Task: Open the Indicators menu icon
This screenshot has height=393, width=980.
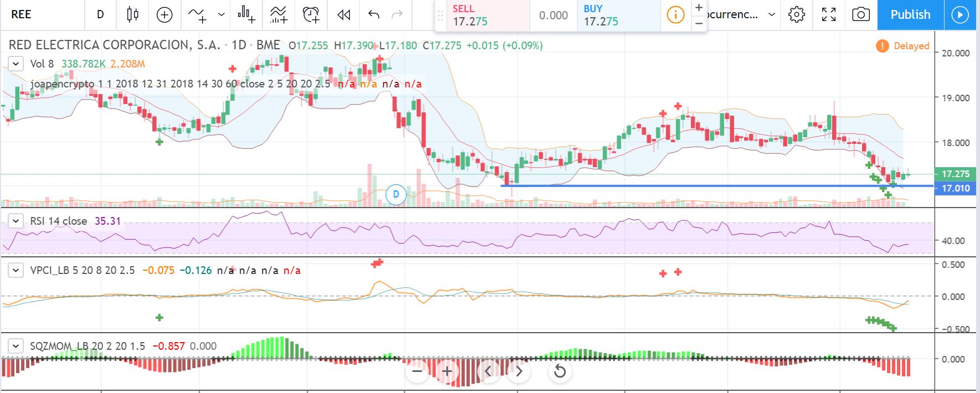Action: tap(197, 15)
